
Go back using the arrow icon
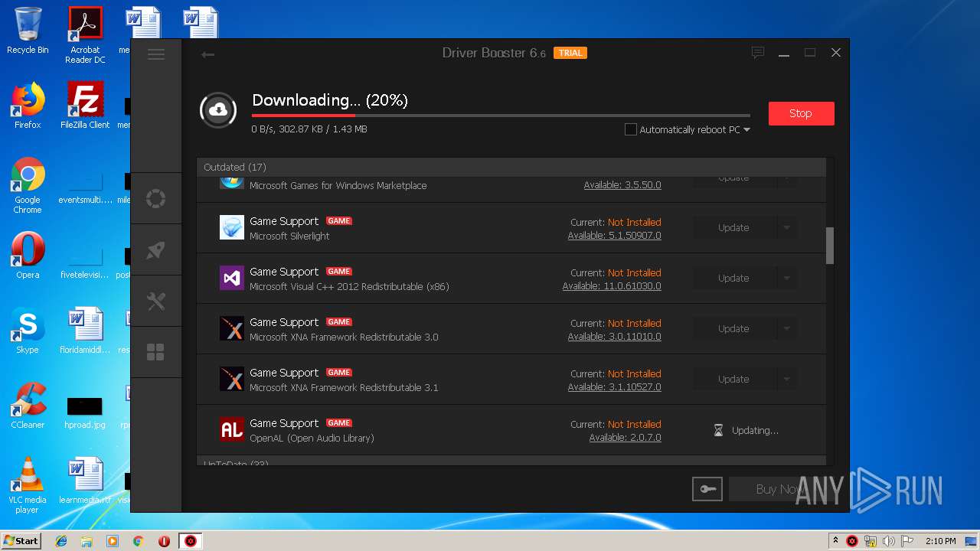click(x=207, y=54)
